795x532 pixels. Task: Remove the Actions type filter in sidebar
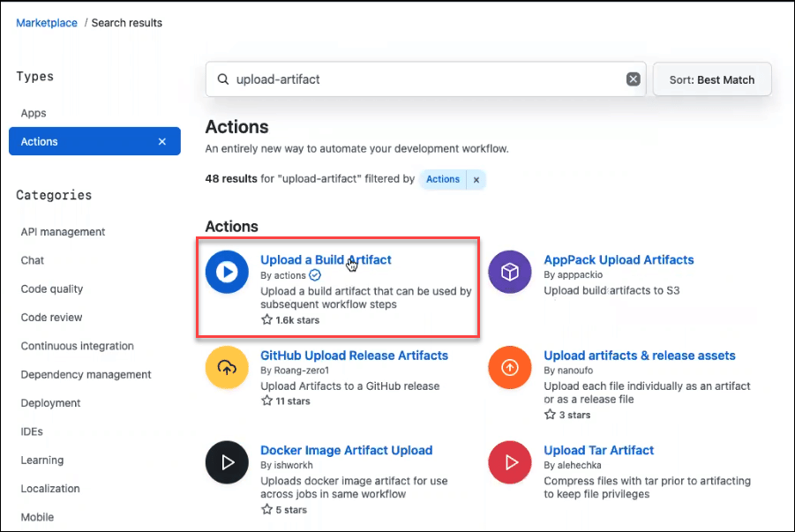(161, 142)
